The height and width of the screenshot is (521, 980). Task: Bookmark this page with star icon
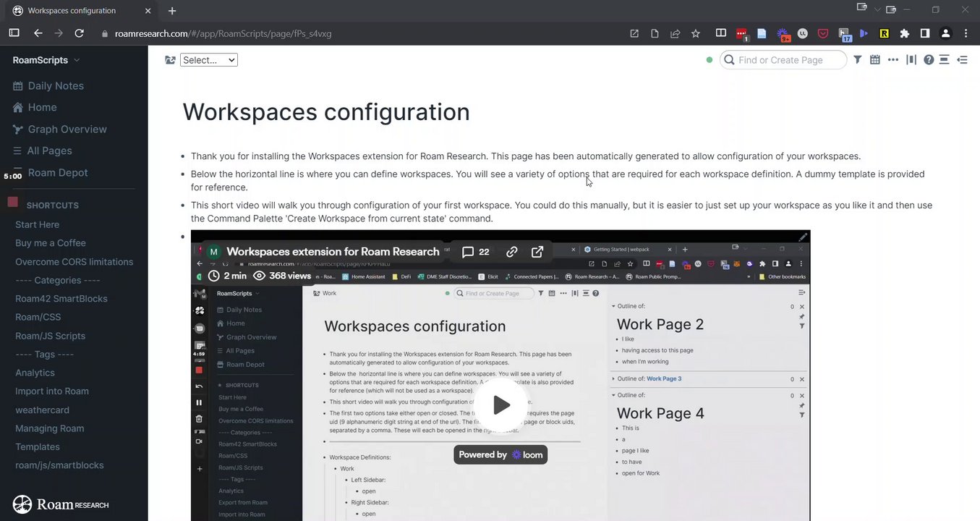pos(696,33)
